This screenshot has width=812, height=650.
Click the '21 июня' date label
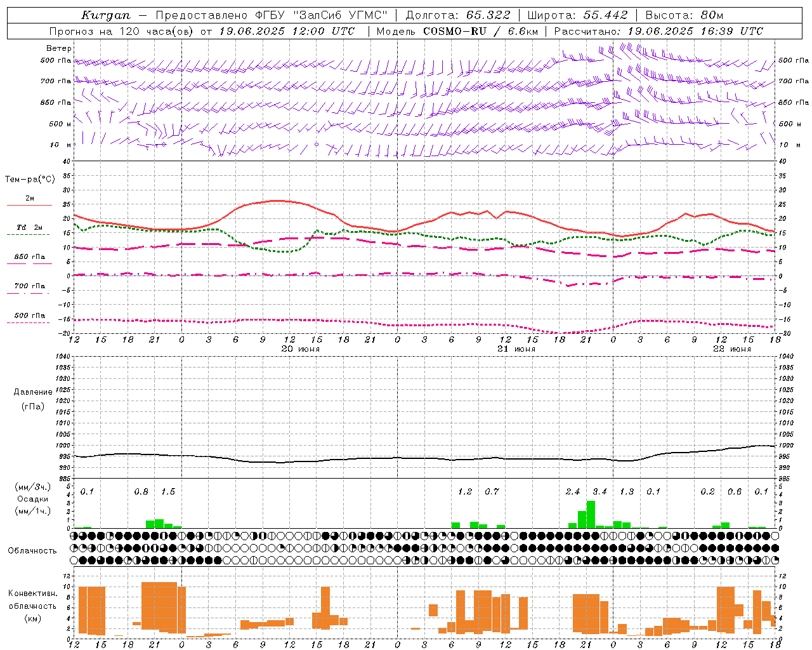point(516,349)
